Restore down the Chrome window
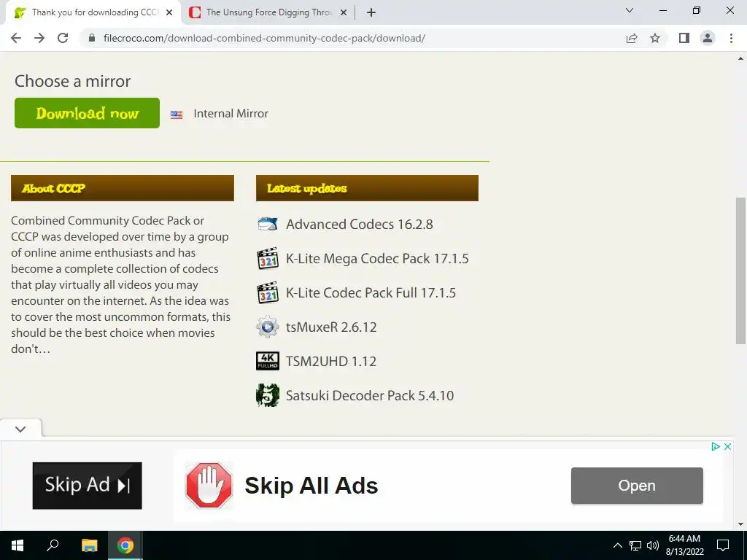The width and height of the screenshot is (747, 560). (x=697, y=10)
